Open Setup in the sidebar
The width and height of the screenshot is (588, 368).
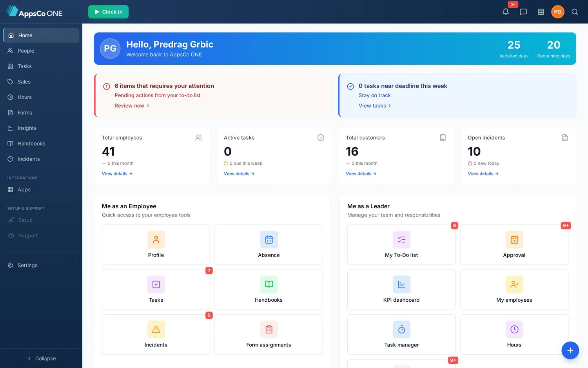tap(41, 220)
